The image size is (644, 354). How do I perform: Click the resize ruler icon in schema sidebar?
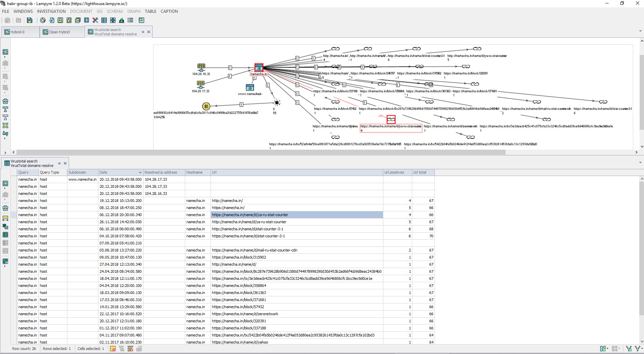5,134
